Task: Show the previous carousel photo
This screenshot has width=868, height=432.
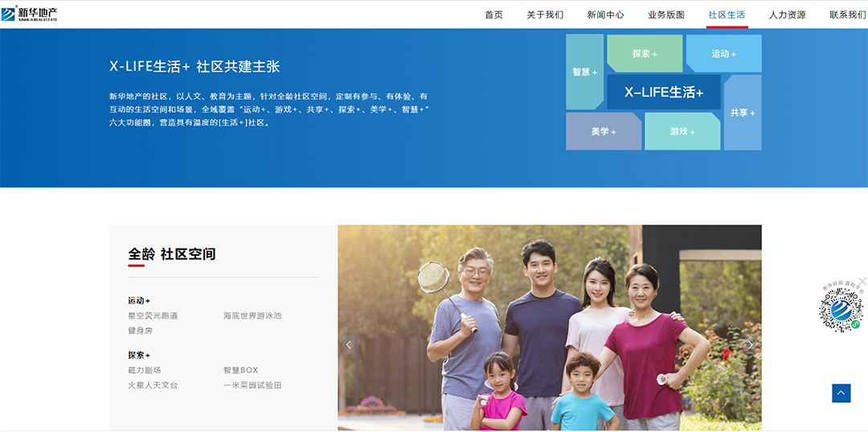Action: coord(348,345)
